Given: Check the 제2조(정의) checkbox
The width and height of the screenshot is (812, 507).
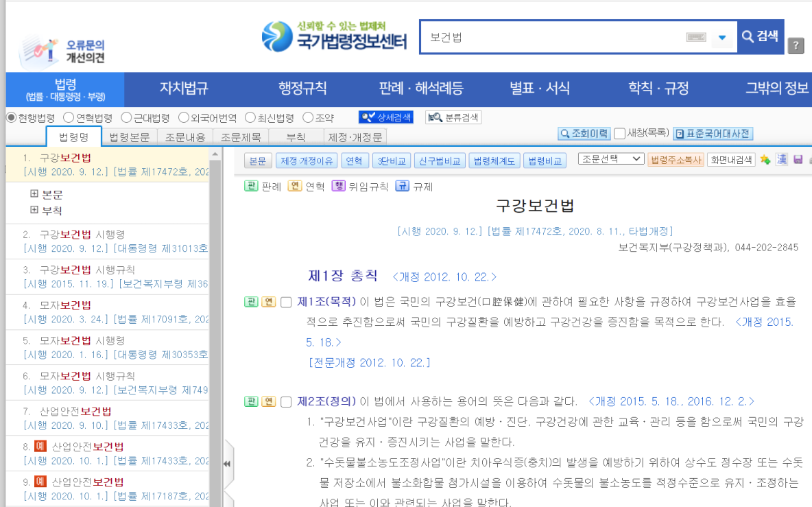Looking at the screenshot, I should [x=286, y=402].
